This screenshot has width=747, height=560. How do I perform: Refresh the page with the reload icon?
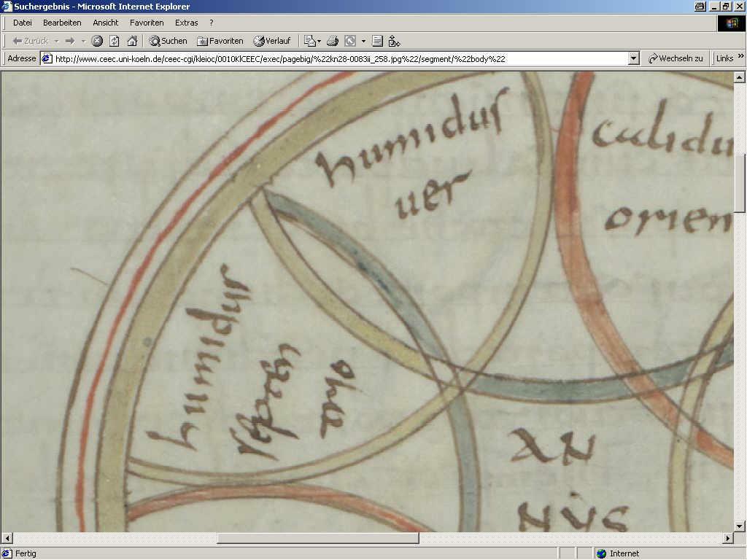tap(115, 41)
